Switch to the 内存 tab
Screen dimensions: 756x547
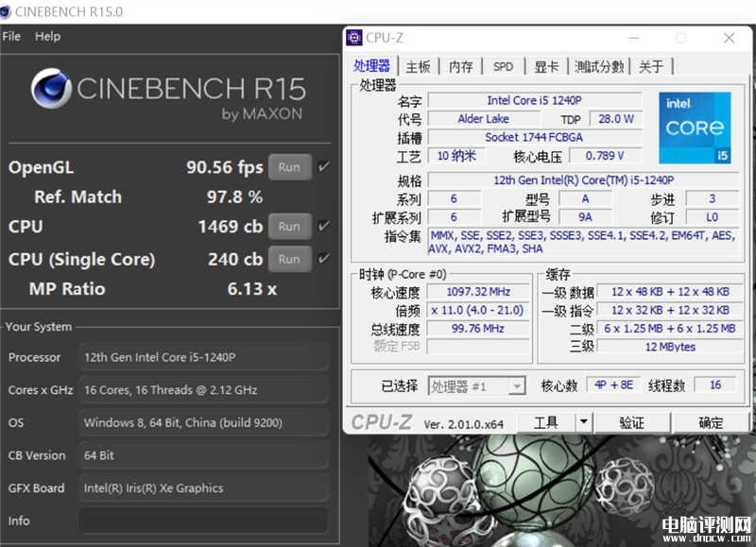[x=460, y=66]
